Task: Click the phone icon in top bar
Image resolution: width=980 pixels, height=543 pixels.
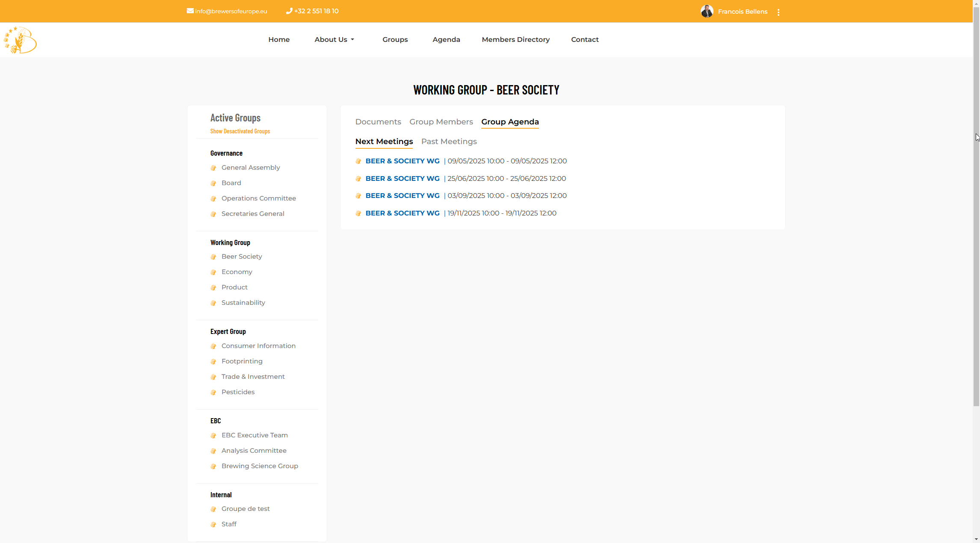Action: [289, 11]
